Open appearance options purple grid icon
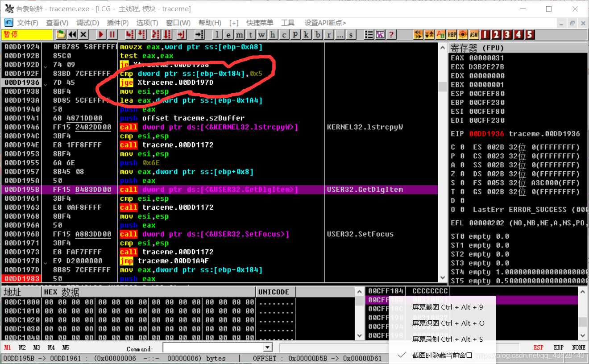 (x=381, y=34)
